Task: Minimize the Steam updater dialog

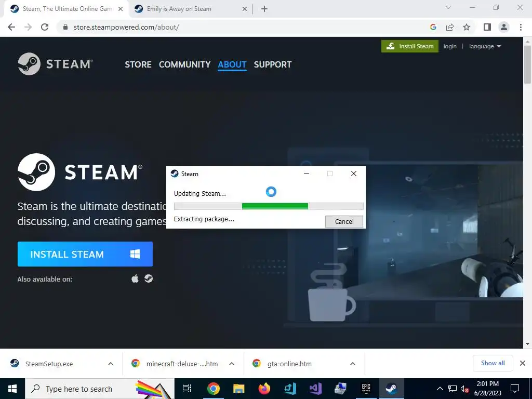Action: (x=307, y=174)
